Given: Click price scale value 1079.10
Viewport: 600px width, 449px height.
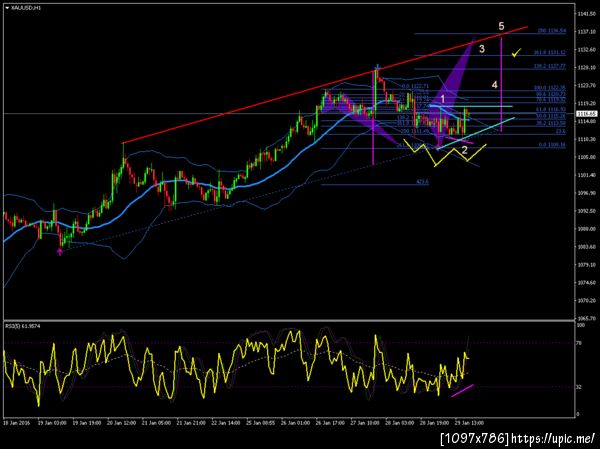Looking at the screenshot, I should coord(587,265).
